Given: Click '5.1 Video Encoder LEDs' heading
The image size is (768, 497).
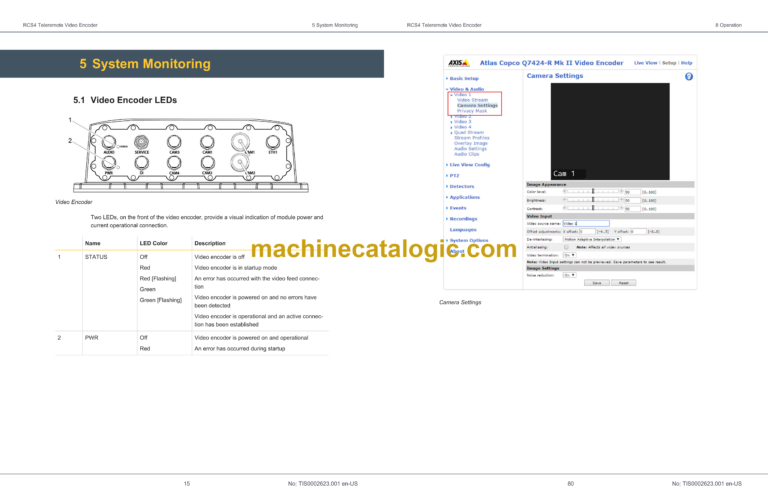Looking at the screenshot, I should pyautogui.click(x=125, y=100).
